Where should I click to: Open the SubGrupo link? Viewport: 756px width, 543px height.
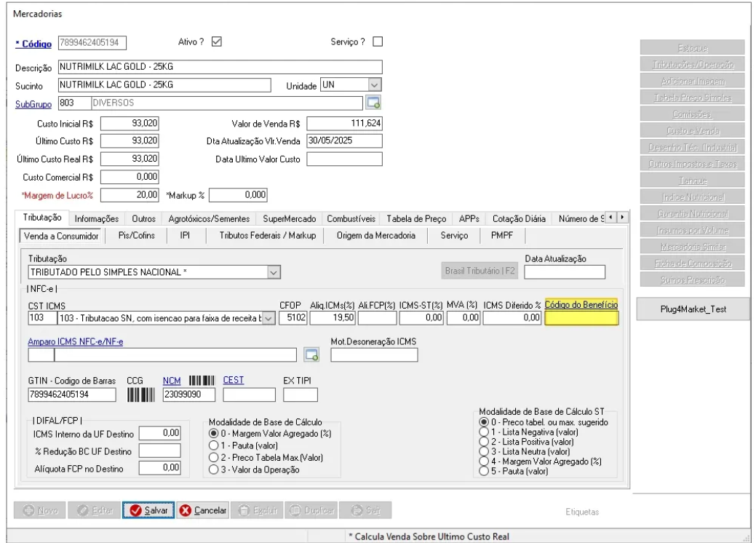pos(33,104)
